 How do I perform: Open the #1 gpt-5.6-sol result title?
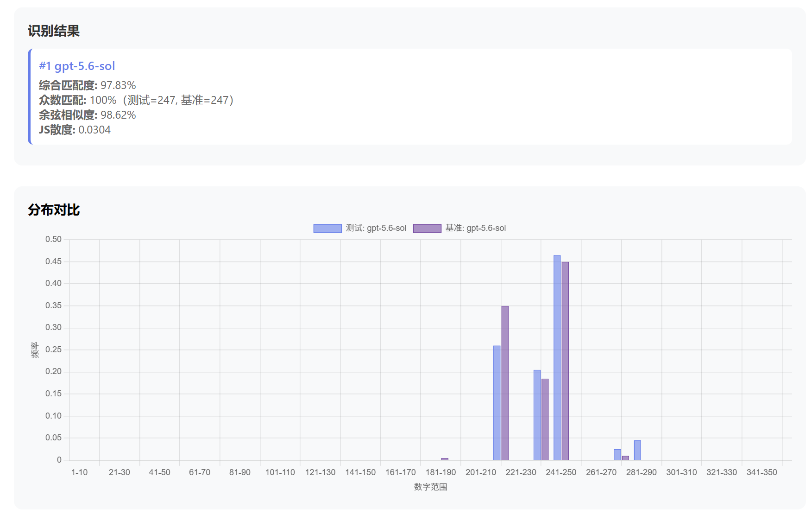pos(77,66)
